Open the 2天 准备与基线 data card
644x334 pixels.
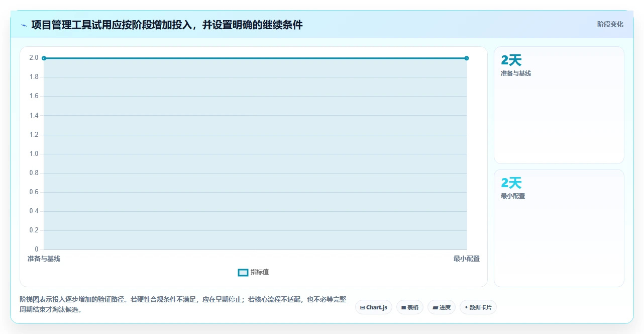click(559, 105)
